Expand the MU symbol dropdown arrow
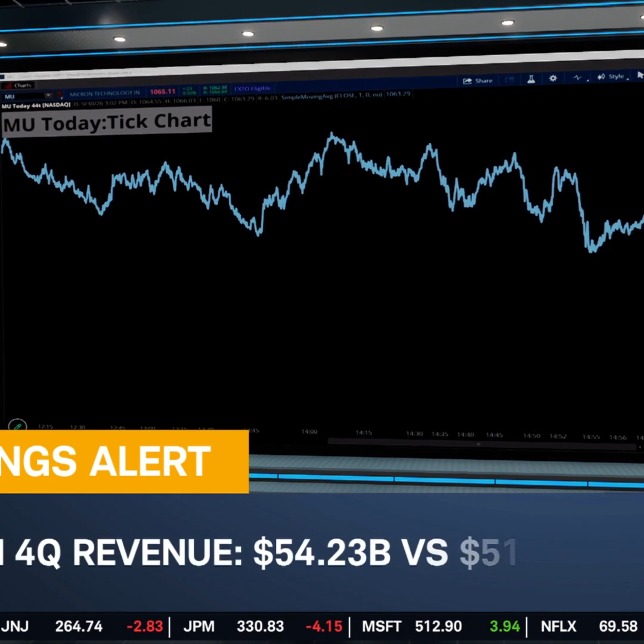Screen dimensions: 644x644 (48, 95)
